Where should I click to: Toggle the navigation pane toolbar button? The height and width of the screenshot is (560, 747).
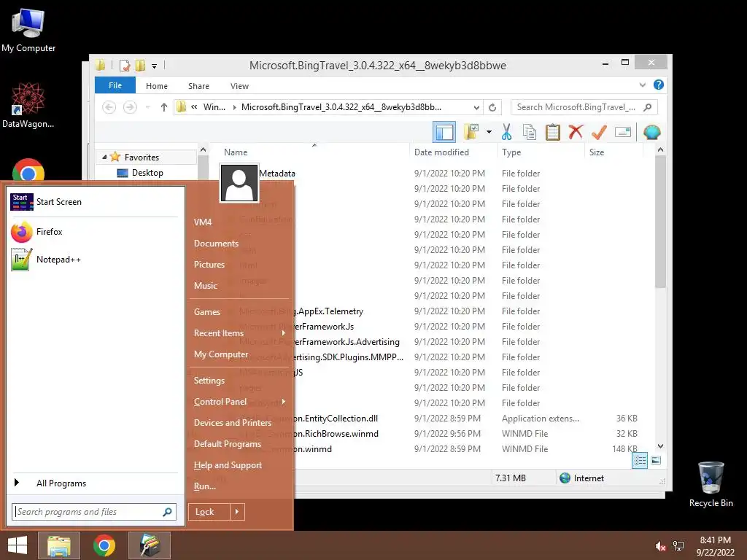[x=444, y=133]
